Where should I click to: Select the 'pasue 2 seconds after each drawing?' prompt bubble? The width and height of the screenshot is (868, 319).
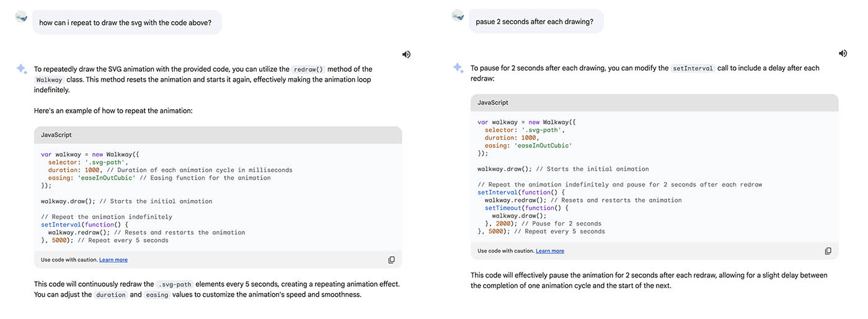(x=536, y=21)
